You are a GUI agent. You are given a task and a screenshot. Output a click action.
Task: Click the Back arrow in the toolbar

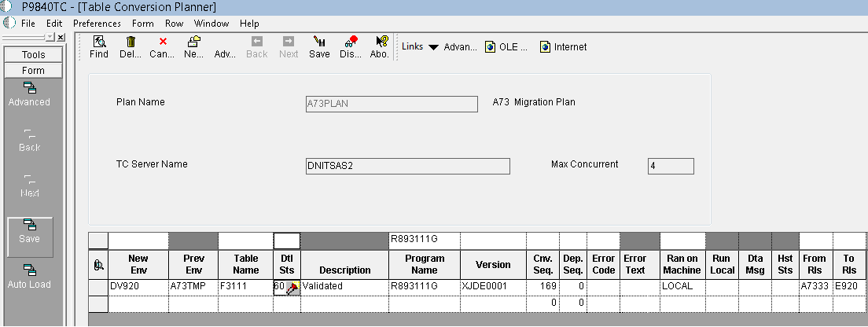pos(257,42)
